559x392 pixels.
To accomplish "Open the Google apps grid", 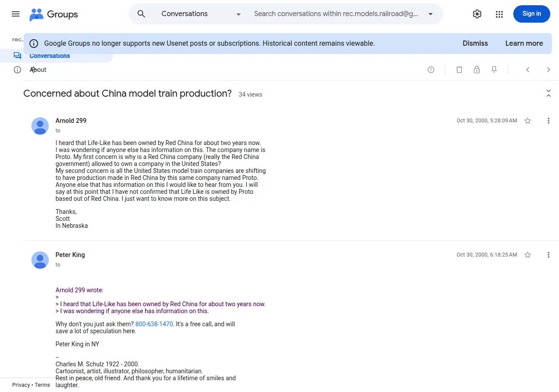I will tap(499, 14).
